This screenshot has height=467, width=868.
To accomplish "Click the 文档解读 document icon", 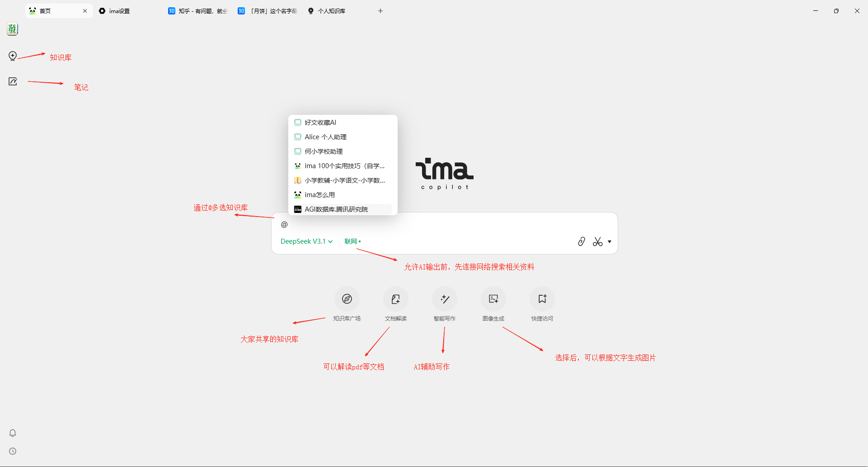I will pyautogui.click(x=395, y=299).
